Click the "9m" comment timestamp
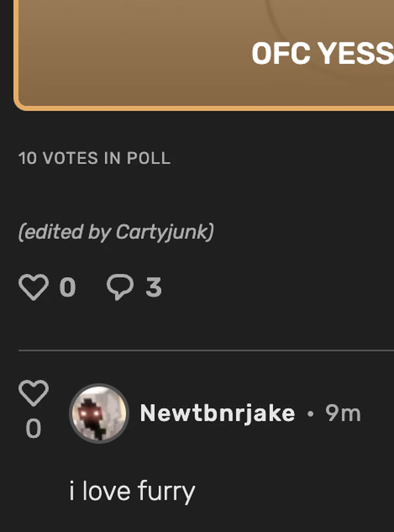 coord(343,413)
